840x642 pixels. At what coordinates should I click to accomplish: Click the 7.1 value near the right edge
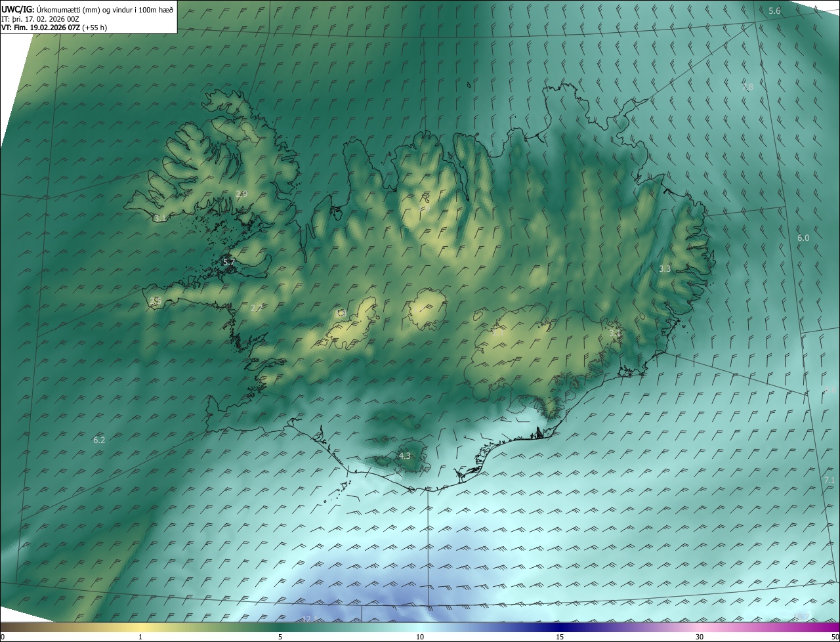(829, 481)
